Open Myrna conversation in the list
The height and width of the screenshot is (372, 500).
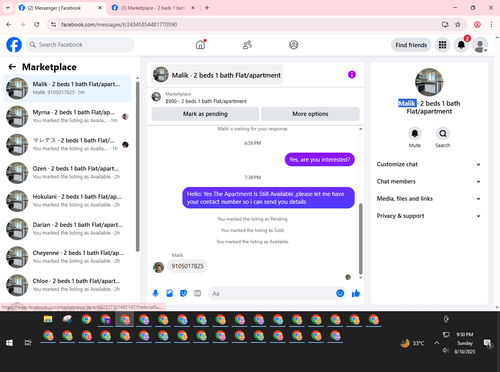coord(67,117)
